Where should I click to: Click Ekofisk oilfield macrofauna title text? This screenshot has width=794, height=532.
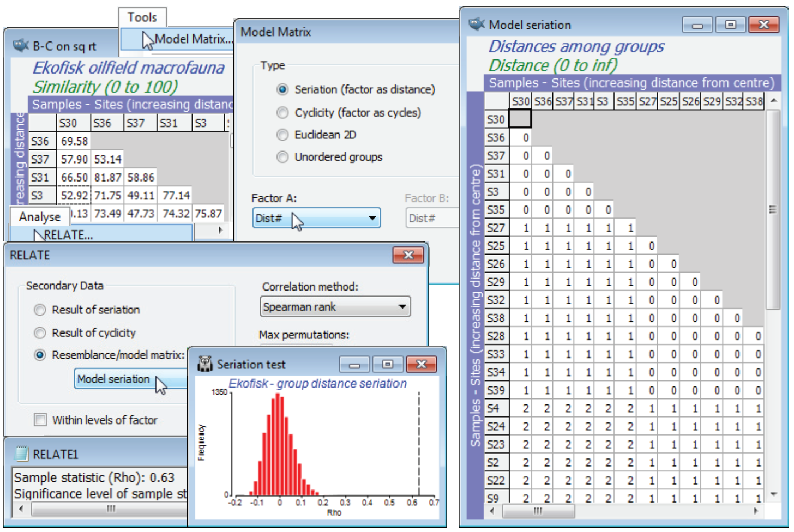(128, 68)
